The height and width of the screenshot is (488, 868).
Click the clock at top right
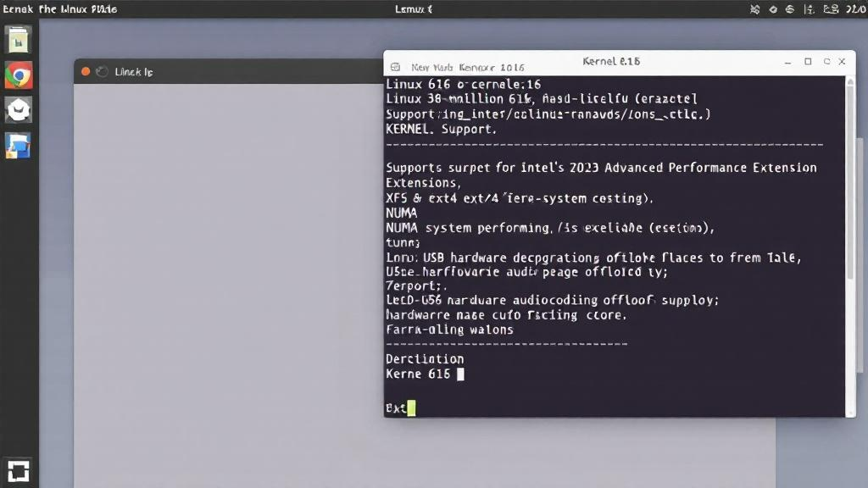pyautogui.click(x=856, y=8)
